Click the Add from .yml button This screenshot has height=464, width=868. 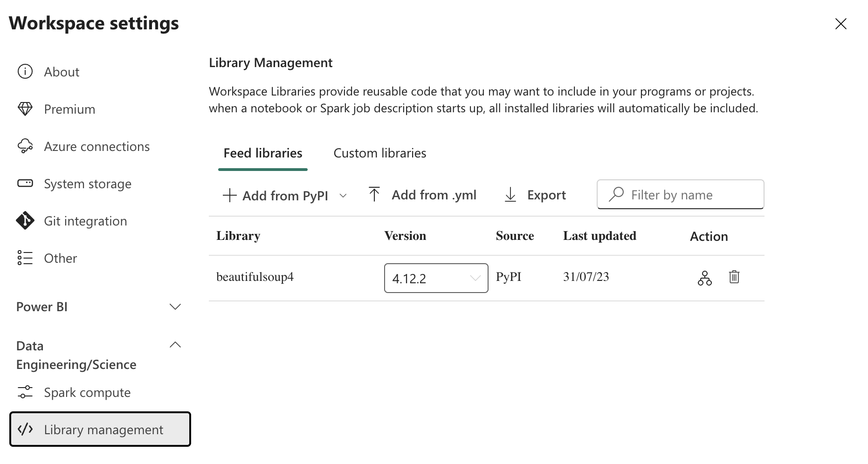point(422,195)
